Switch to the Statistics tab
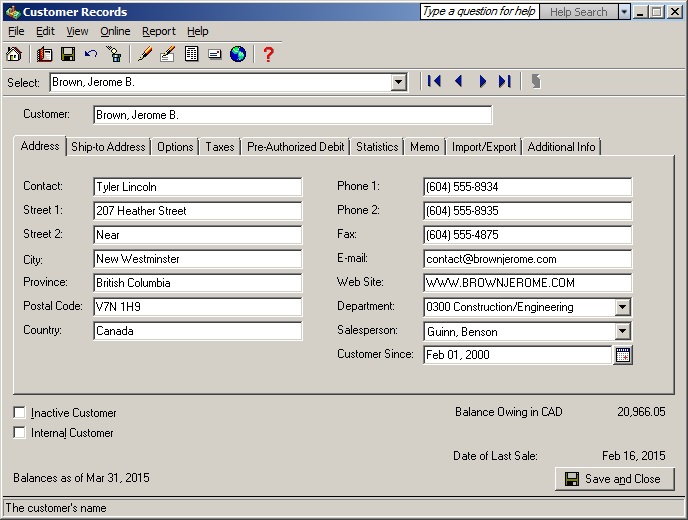The image size is (688, 520). click(x=377, y=147)
